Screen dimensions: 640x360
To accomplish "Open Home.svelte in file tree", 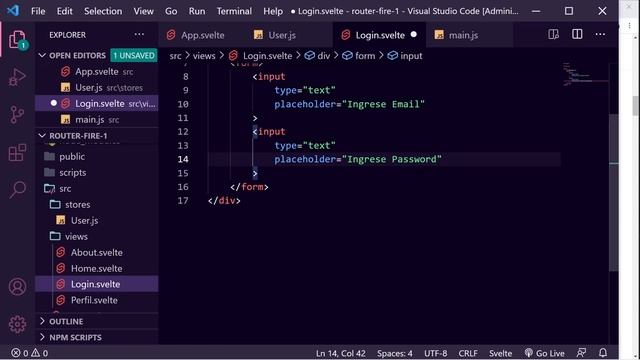I will pyautogui.click(x=97, y=268).
